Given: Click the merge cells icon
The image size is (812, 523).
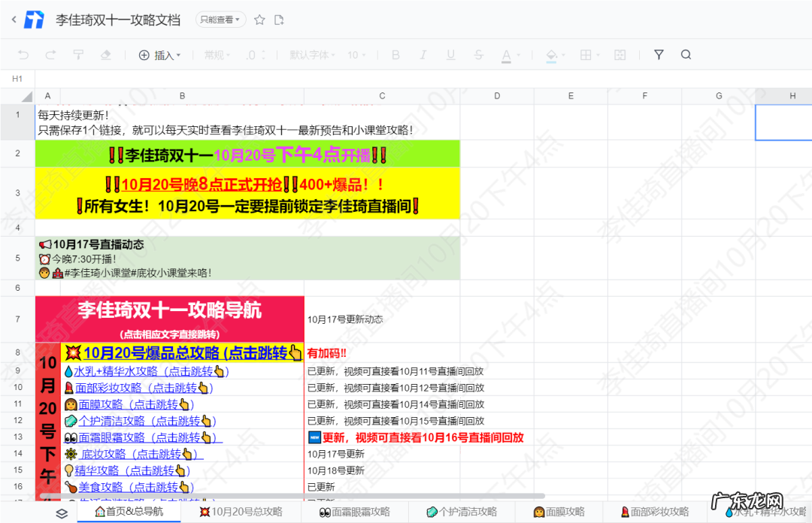Looking at the screenshot, I should (620, 54).
